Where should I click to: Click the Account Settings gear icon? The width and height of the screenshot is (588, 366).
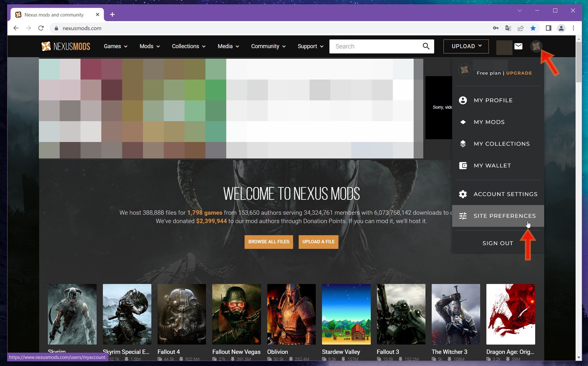pyautogui.click(x=463, y=194)
